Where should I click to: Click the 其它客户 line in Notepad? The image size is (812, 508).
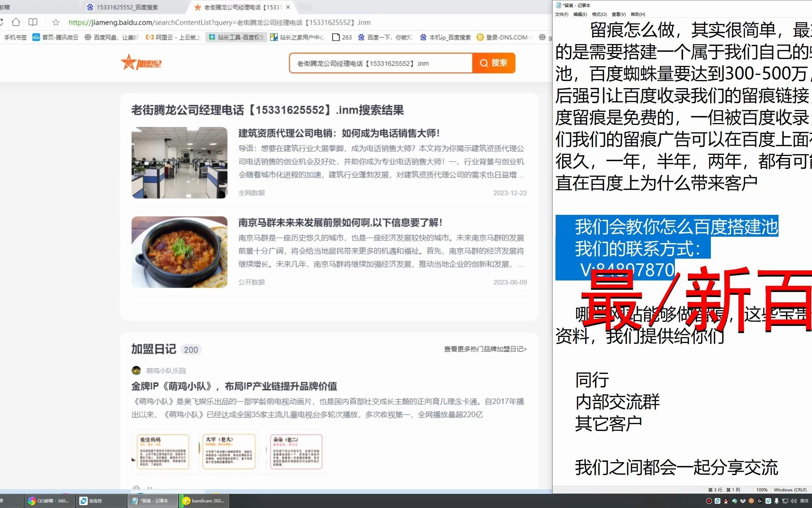tap(609, 424)
